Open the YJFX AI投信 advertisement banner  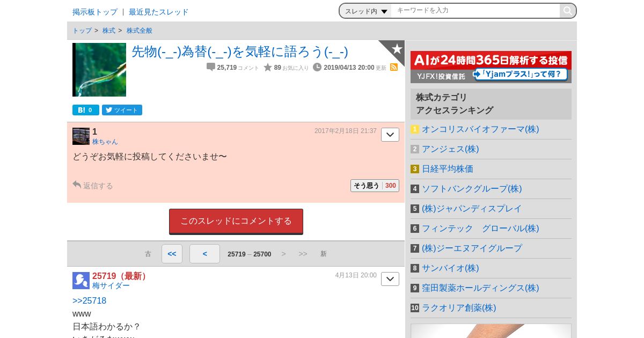491,67
